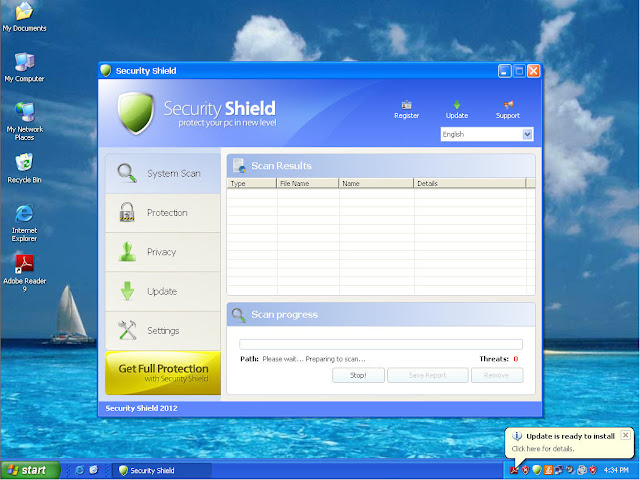Select Adobe Reader 9 desktop shortcut
The image size is (640, 480).
[24, 273]
